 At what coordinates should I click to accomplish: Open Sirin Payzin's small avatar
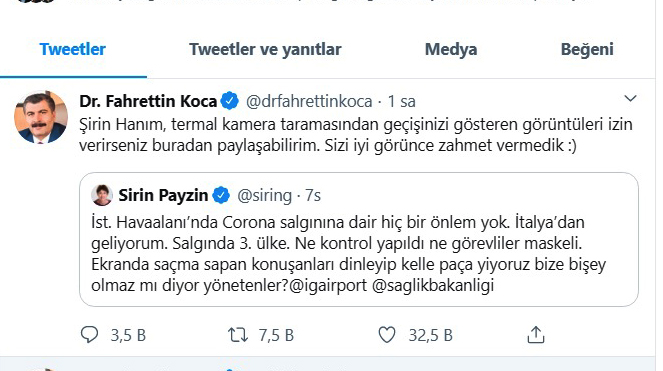tap(101, 195)
